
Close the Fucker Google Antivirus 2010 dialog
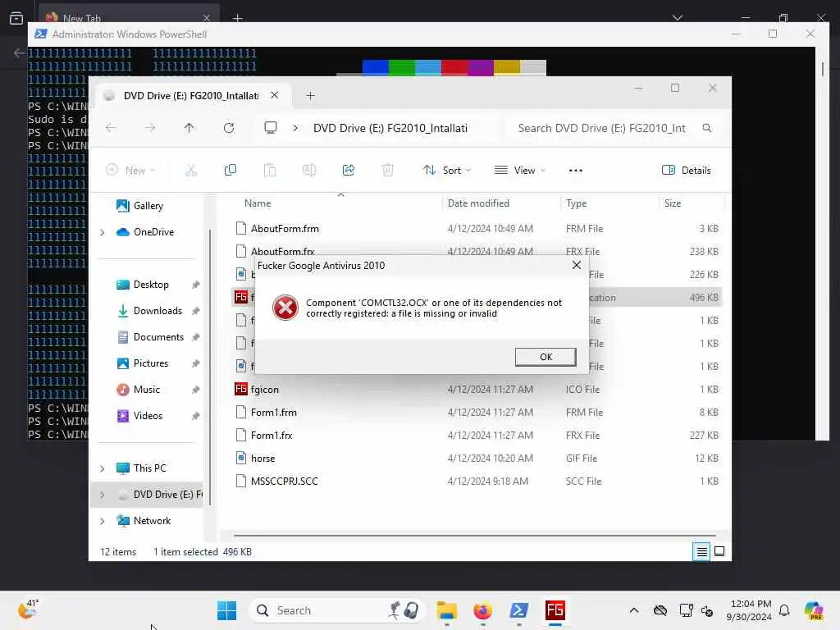pos(577,265)
